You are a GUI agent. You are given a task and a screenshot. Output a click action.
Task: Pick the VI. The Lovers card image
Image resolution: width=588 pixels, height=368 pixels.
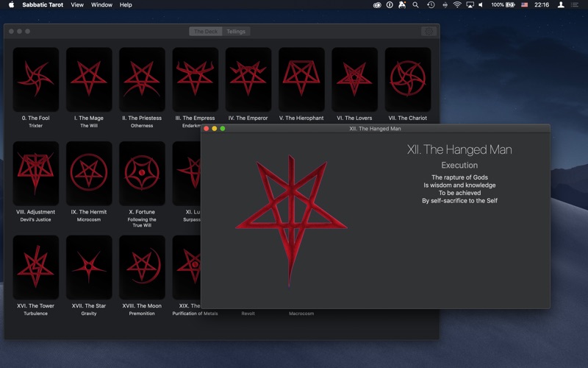pyautogui.click(x=355, y=79)
